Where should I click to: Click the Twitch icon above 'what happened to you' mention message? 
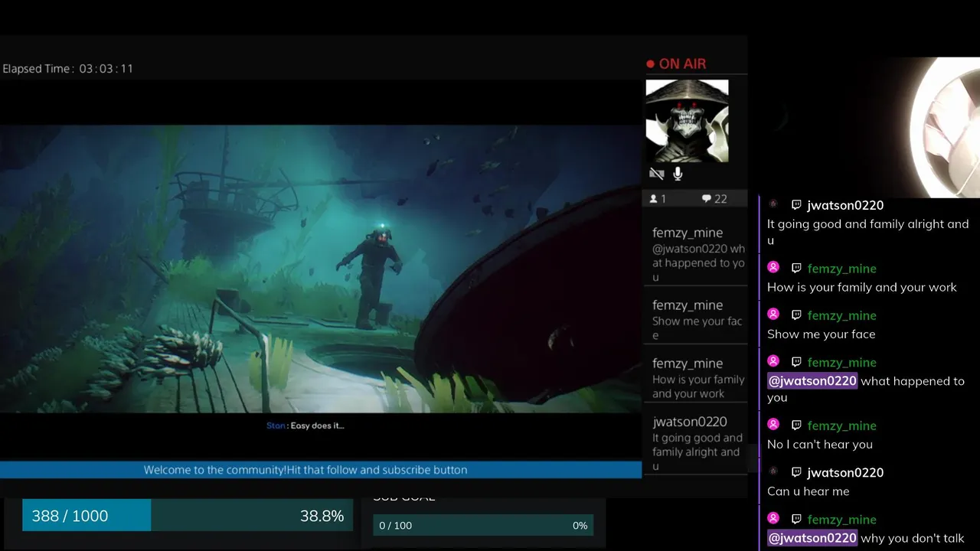click(796, 362)
